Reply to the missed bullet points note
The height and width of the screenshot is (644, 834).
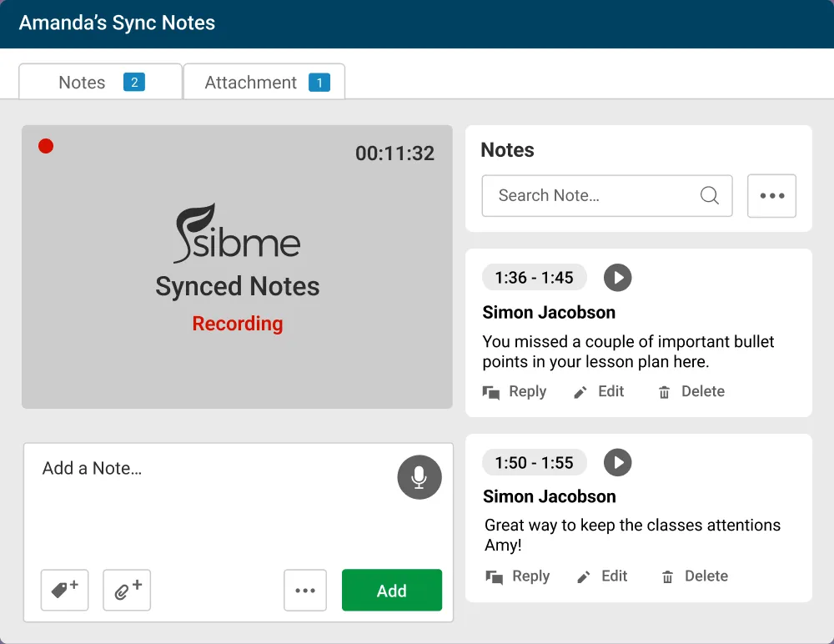[x=515, y=392]
